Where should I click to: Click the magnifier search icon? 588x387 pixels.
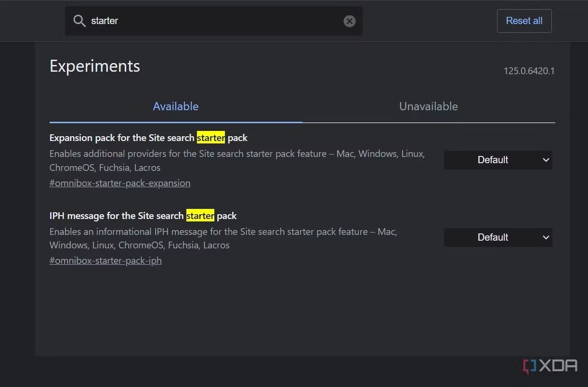tap(79, 21)
